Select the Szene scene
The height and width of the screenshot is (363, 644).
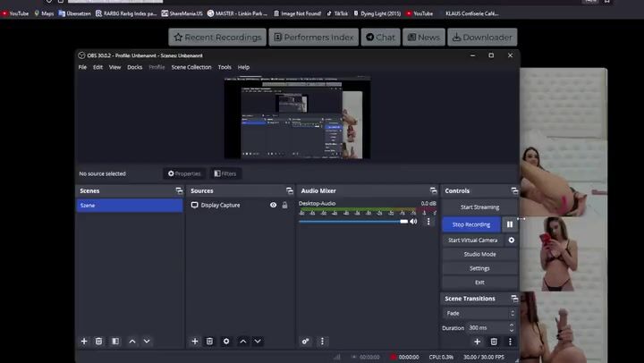coord(130,206)
